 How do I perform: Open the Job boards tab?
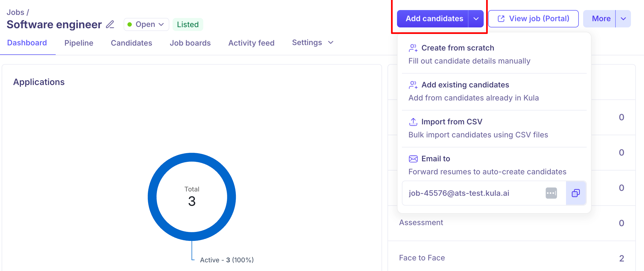pos(190,43)
